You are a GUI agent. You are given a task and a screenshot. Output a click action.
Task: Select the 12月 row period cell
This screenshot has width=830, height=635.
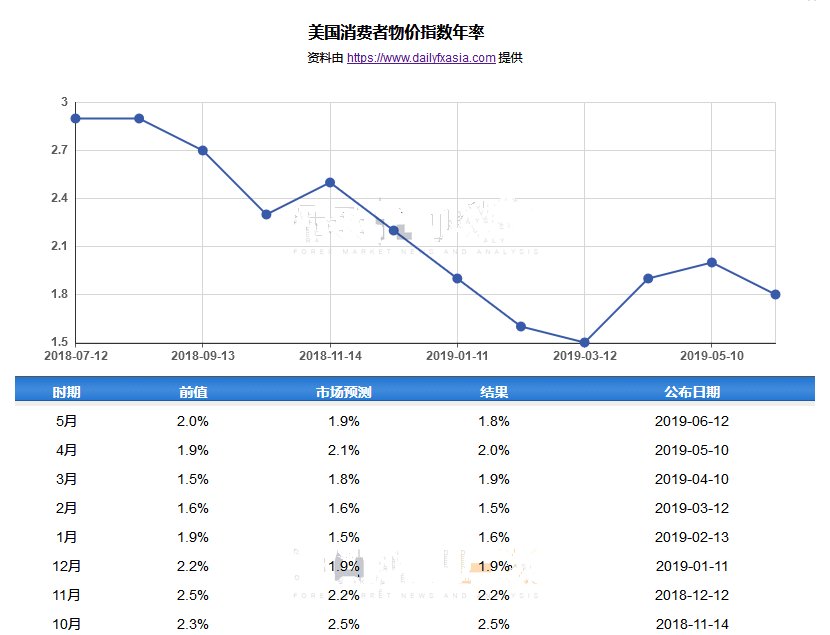click(67, 566)
